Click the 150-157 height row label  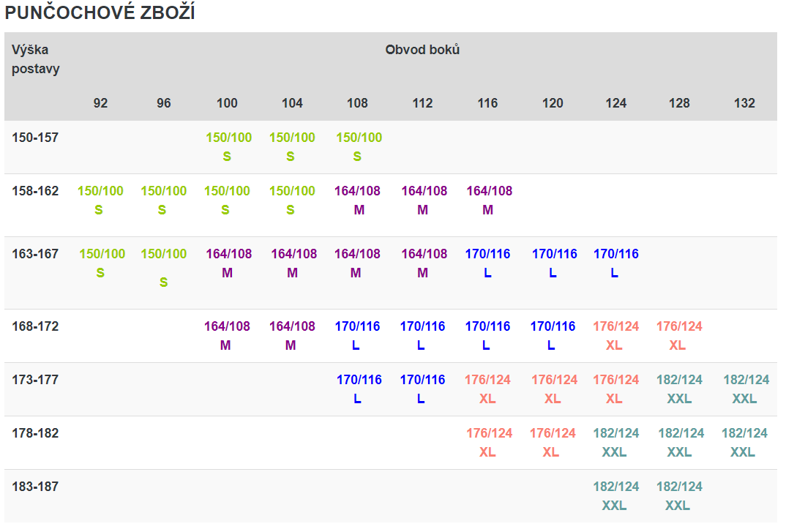click(35, 138)
